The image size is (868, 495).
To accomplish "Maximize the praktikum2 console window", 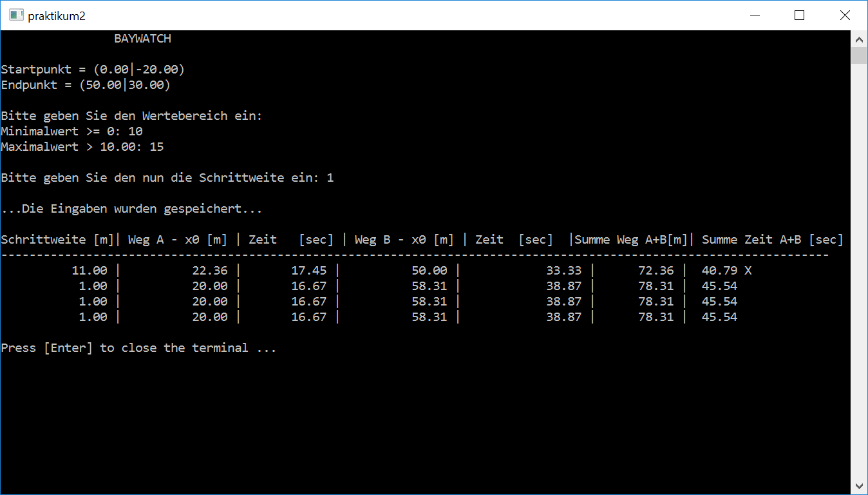I will (x=799, y=15).
